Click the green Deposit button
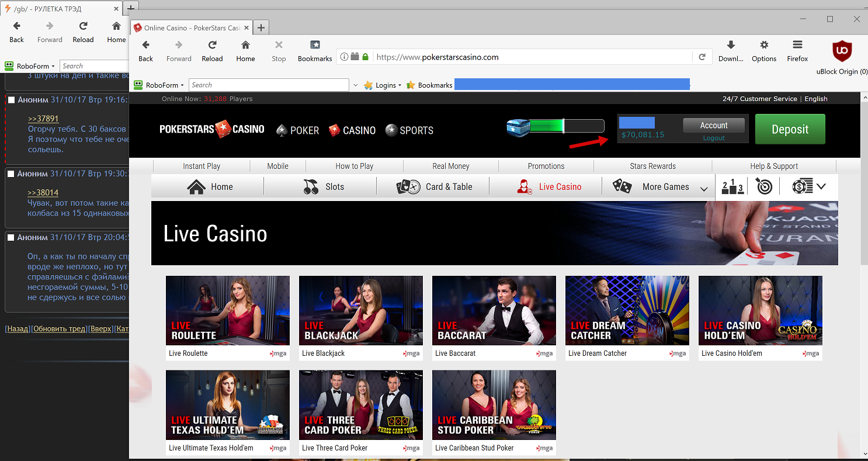Viewport: 868px width, 461px height. coord(790,129)
